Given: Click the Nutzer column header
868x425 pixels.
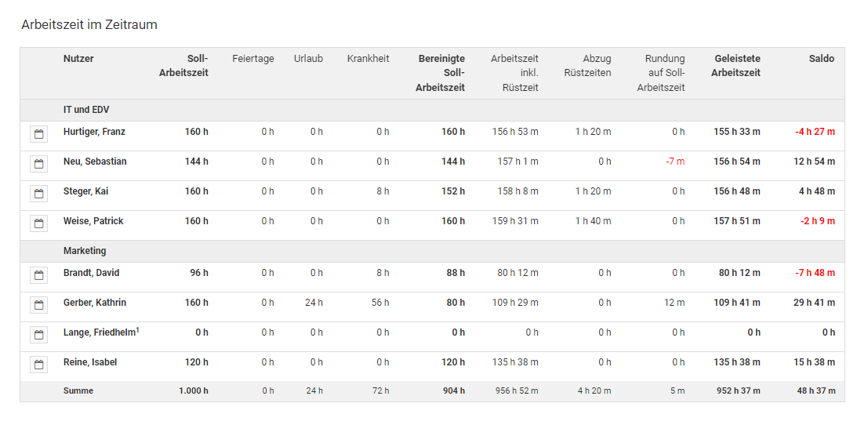Looking at the screenshot, I should (78, 59).
